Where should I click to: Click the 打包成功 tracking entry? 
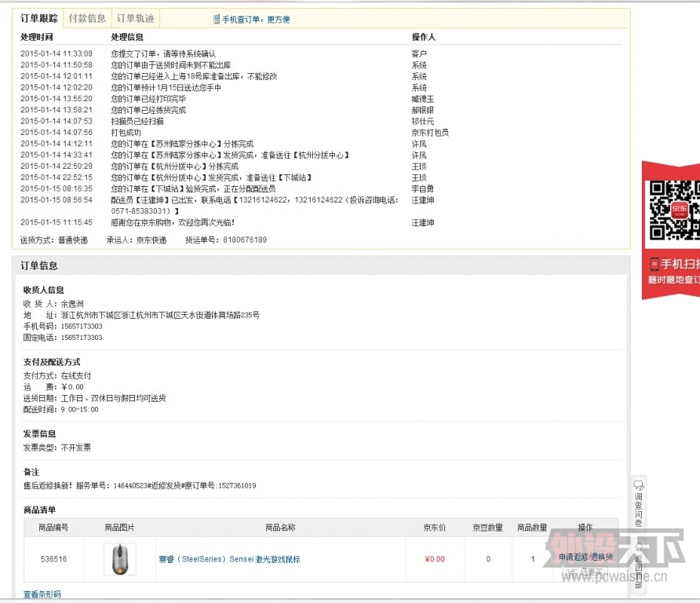126,132
